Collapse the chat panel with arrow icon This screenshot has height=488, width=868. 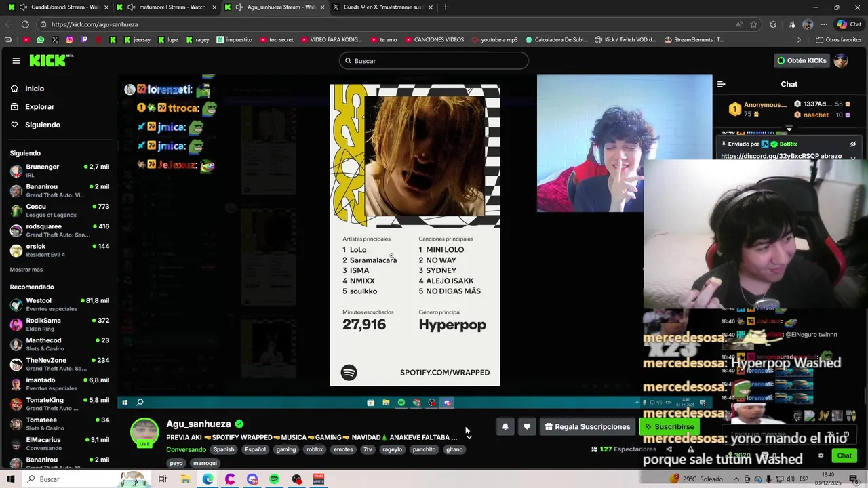click(721, 84)
